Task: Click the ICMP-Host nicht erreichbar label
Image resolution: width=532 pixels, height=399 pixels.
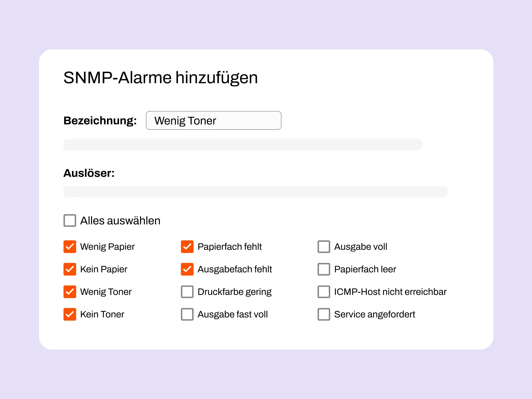Action: coord(390,292)
